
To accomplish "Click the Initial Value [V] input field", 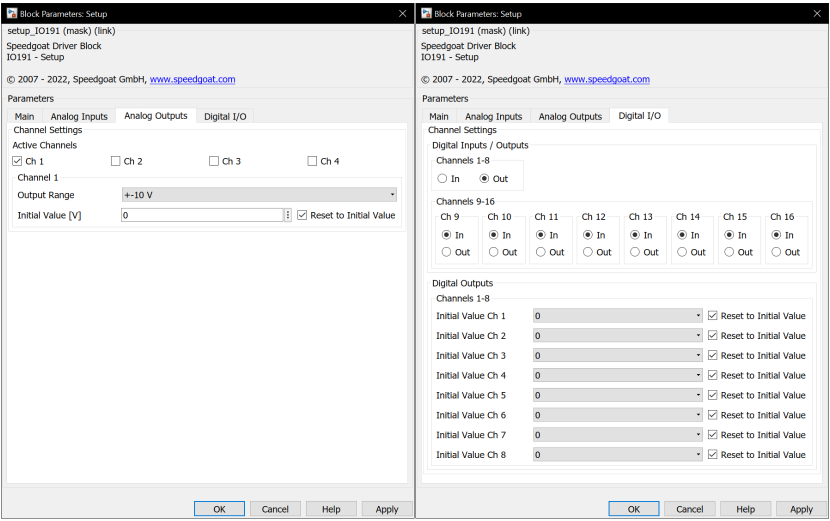I will [x=202, y=215].
